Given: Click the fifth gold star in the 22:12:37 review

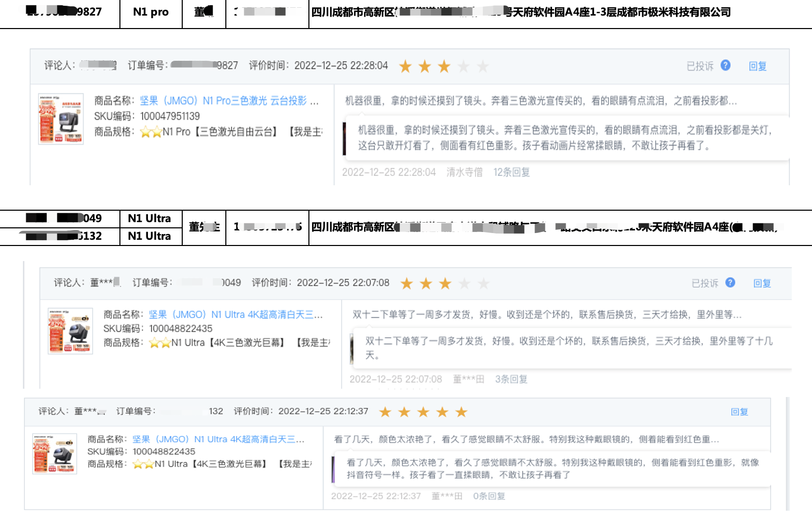Looking at the screenshot, I should 461,412.
